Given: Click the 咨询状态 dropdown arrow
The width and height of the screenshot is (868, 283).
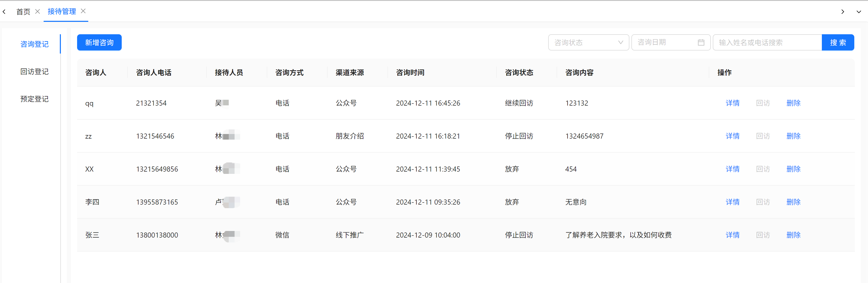Looking at the screenshot, I should [x=620, y=42].
